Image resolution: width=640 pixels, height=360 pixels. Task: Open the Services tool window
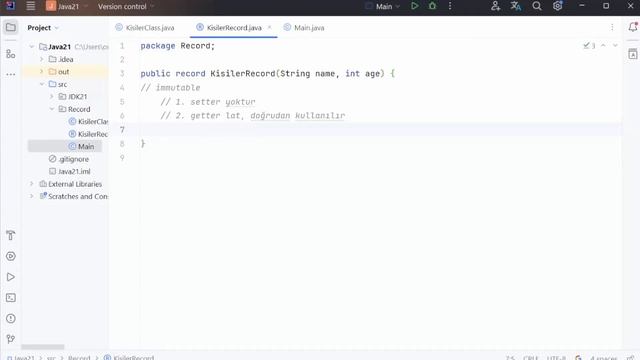(11, 256)
